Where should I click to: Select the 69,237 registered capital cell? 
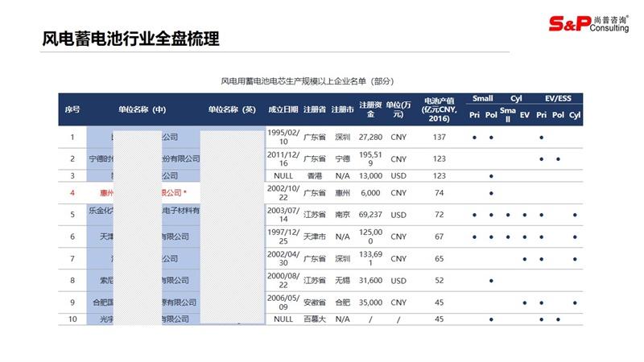click(x=369, y=215)
